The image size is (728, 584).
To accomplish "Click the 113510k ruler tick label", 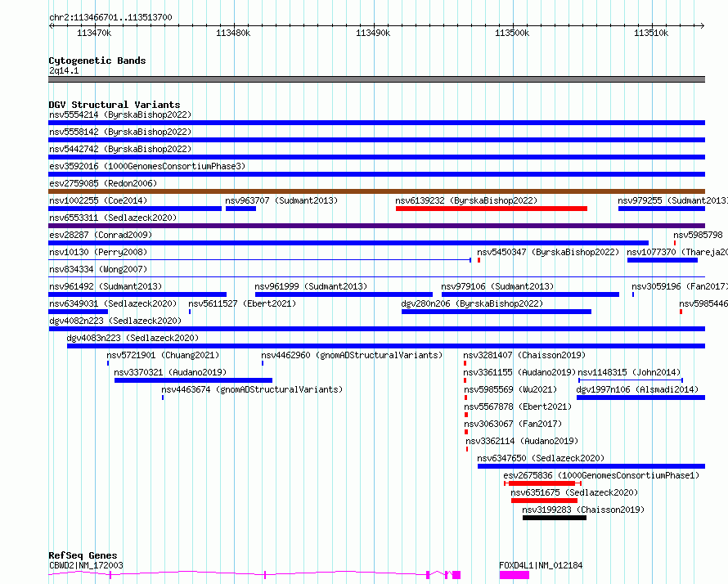I will tap(651, 33).
